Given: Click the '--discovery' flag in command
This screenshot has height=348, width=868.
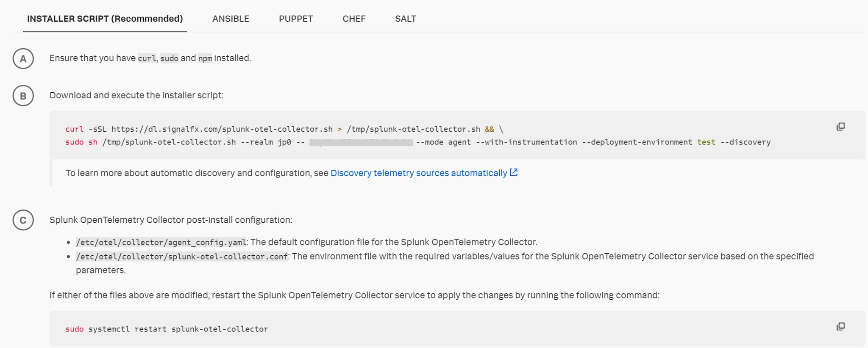Looking at the screenshot, I should (x=746, y=142).
